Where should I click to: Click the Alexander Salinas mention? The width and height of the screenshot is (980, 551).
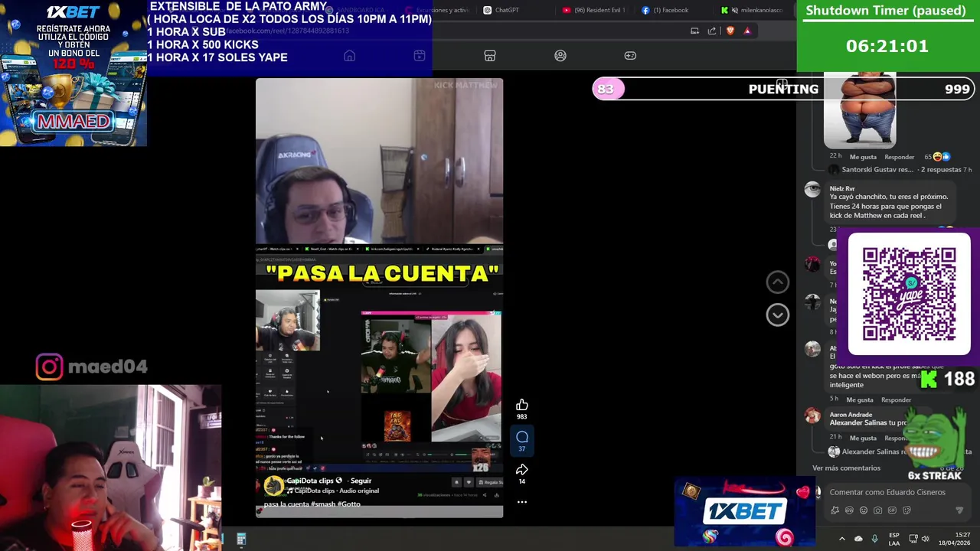click(x=858, y=422)
